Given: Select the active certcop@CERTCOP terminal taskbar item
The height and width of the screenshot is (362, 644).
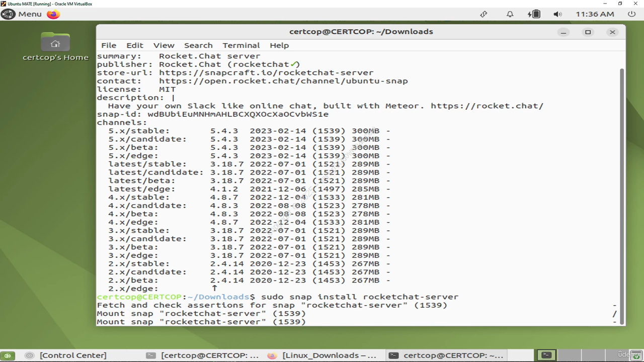Looking at the screenshot, I should pos(447,355).
